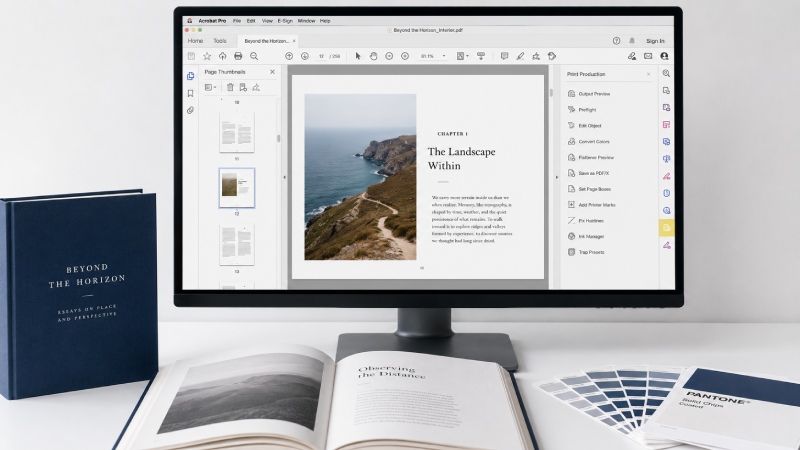The image size is (800, 450).
Task: Open the thumbnail options dropdown
Action: point(210,88)
